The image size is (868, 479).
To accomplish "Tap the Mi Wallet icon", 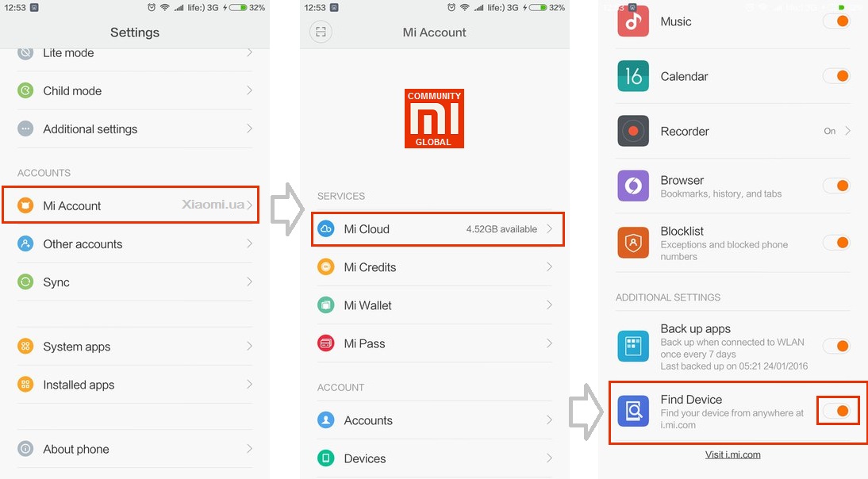I will pos(325,305).
